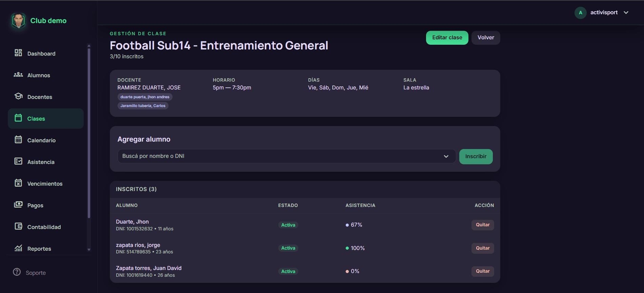Click DNI: 1001532632 • 11 años text
The width and height of the screenshot is (644, 293).
click(145, 229)
